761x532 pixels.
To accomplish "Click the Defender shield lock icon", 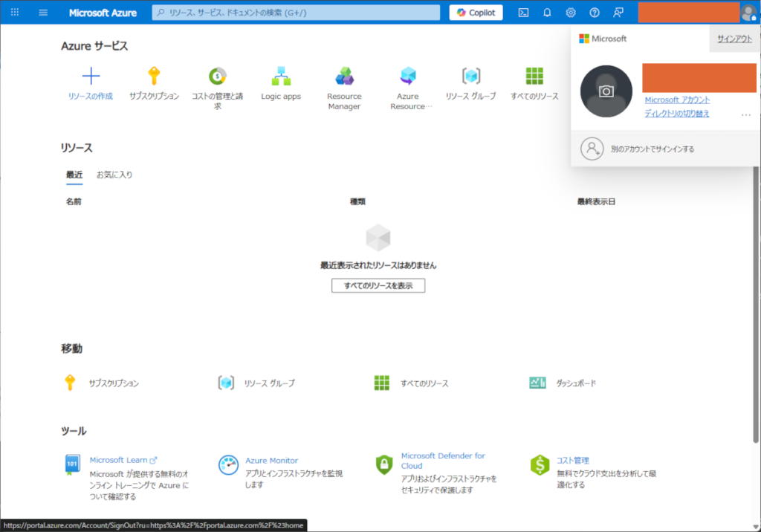I will (384, 464).
